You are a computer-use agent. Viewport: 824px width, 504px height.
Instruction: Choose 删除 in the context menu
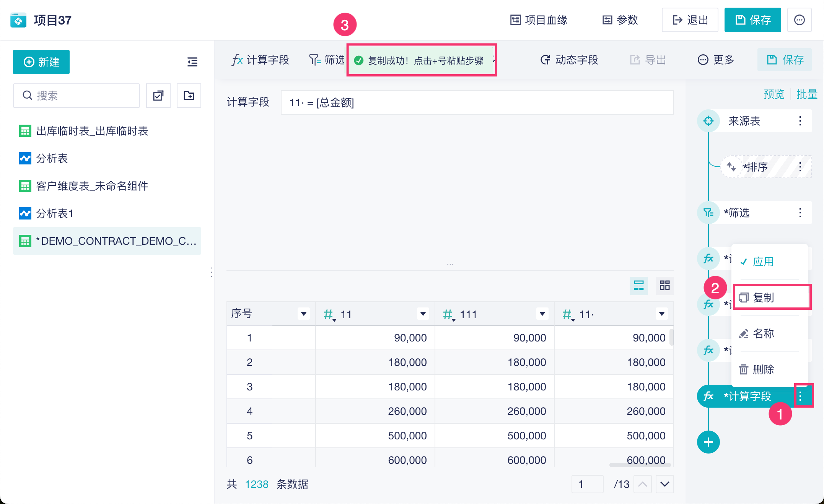pyautogui.click(x=763, y=369)
